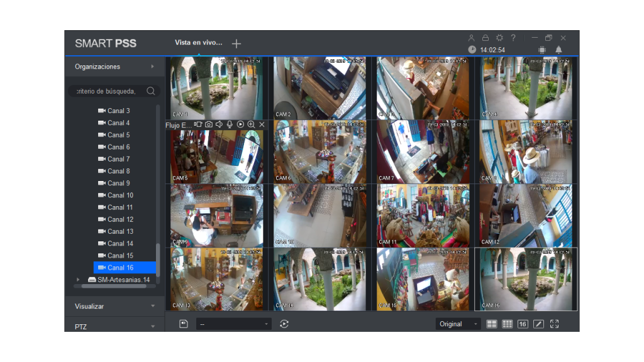
Task: Take snapshot with camera icon on CAM 5
Action: (209, 124)
